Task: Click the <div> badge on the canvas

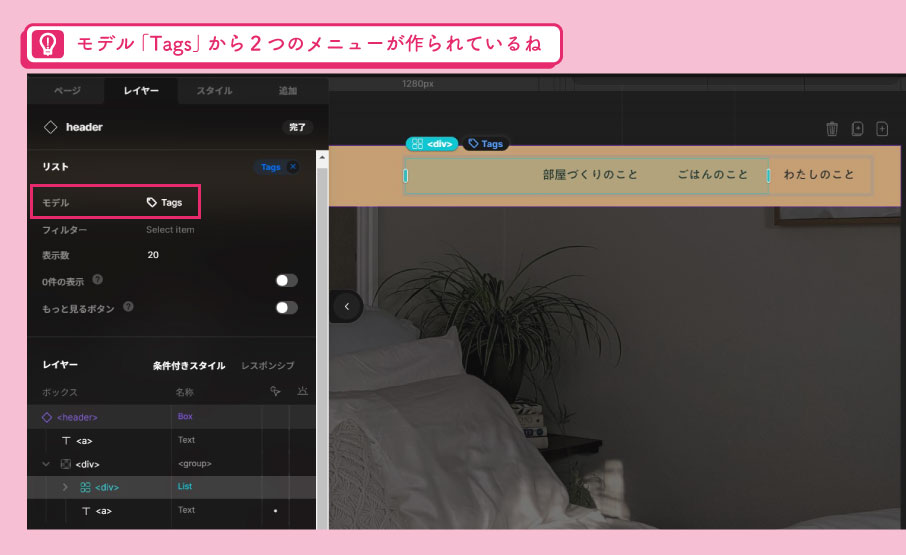Action: click(432, 144)
